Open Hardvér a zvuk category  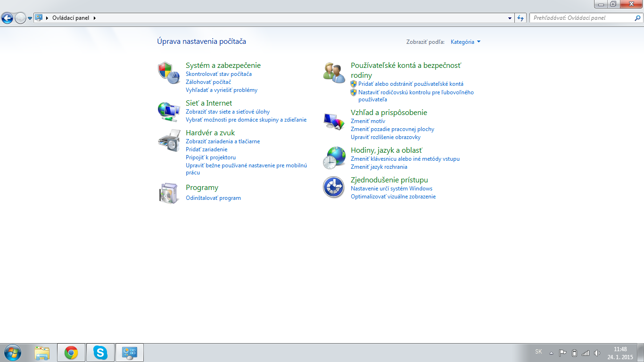pos(210,132)
